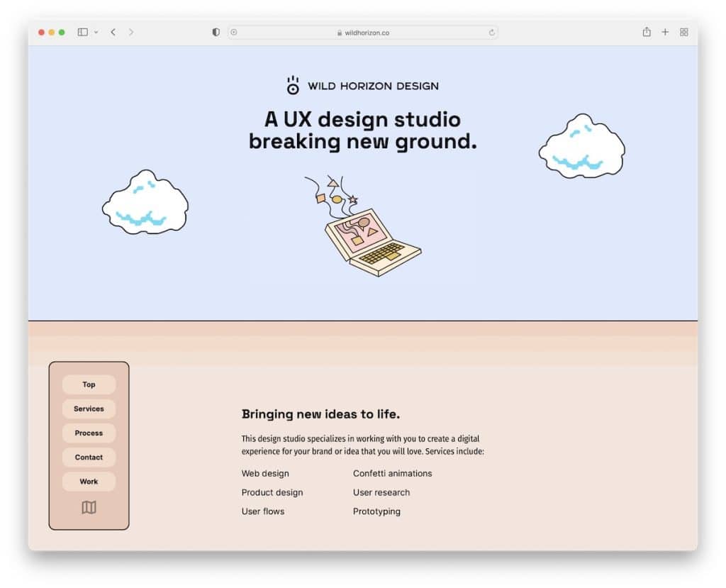This screenshot has width=726, height=588.
Task: Go forward with the forward arrow
Action: (x=131, y=32)
